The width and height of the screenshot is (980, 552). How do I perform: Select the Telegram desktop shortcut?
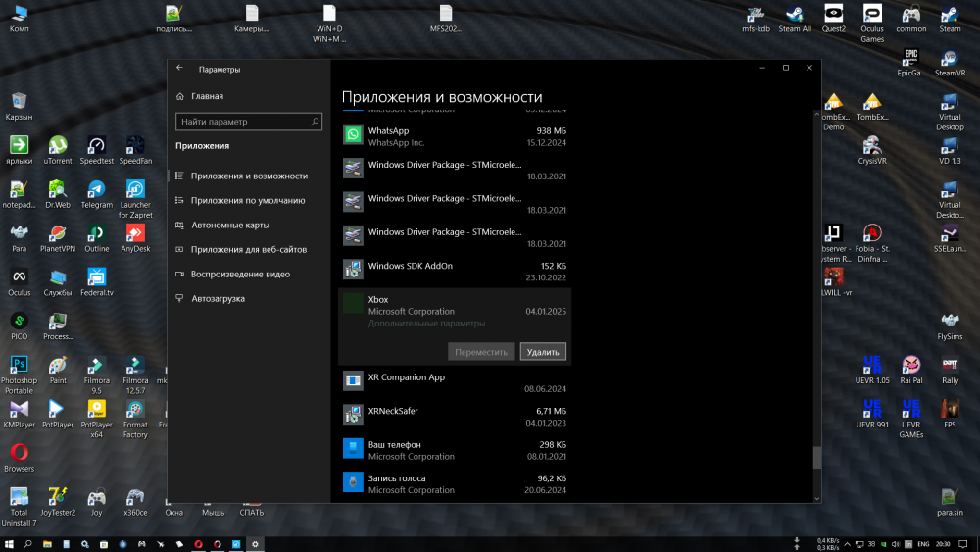click(x=96, y=190)
